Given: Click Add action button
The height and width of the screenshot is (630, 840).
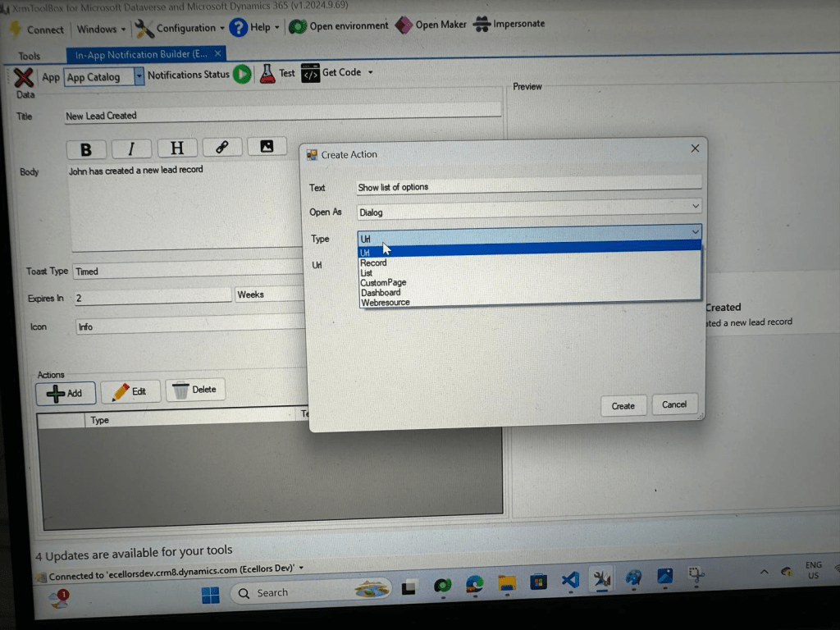Looking at the screenshot, I should [x=66, y=393].
